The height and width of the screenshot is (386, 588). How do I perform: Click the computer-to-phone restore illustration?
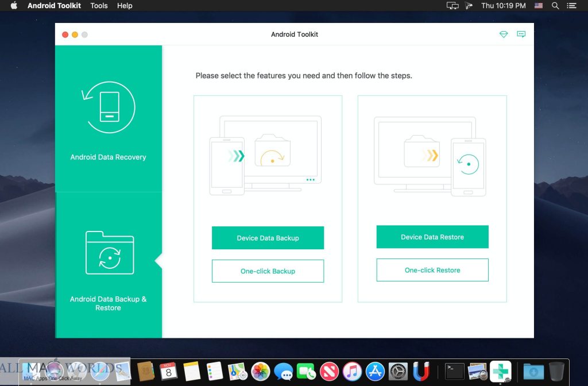(430, 156)
